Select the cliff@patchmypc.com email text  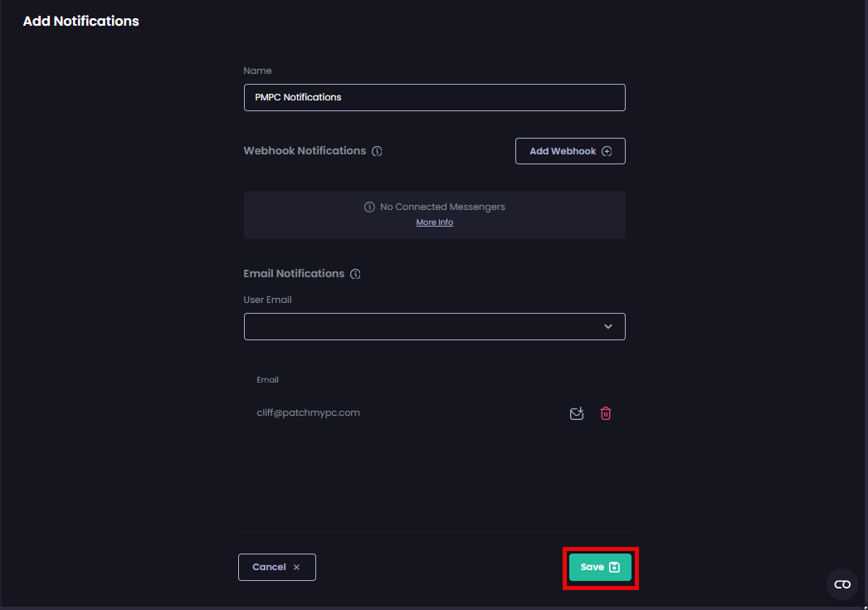coord(308,412)
